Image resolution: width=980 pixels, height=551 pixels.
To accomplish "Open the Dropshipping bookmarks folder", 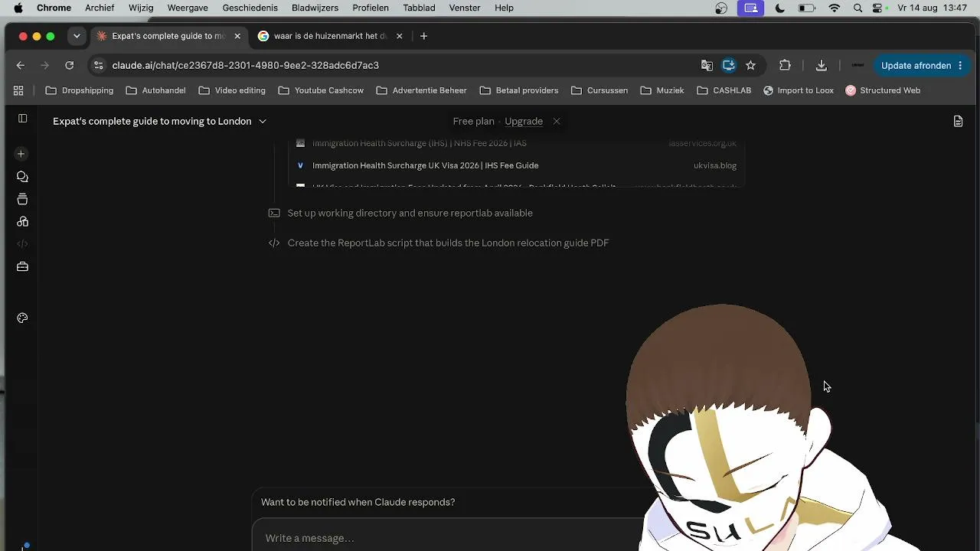I will click(x=80, y=90).
